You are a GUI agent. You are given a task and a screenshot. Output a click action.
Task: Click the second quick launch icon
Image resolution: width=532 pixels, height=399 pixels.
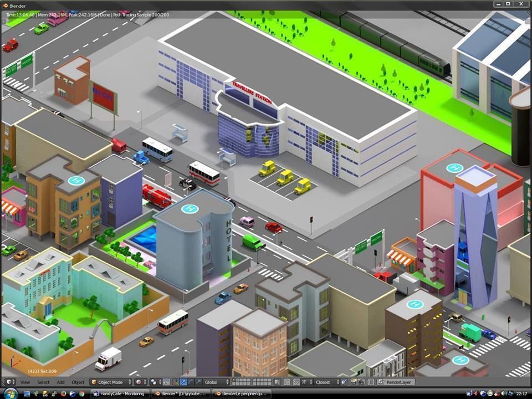click(35, 394)
